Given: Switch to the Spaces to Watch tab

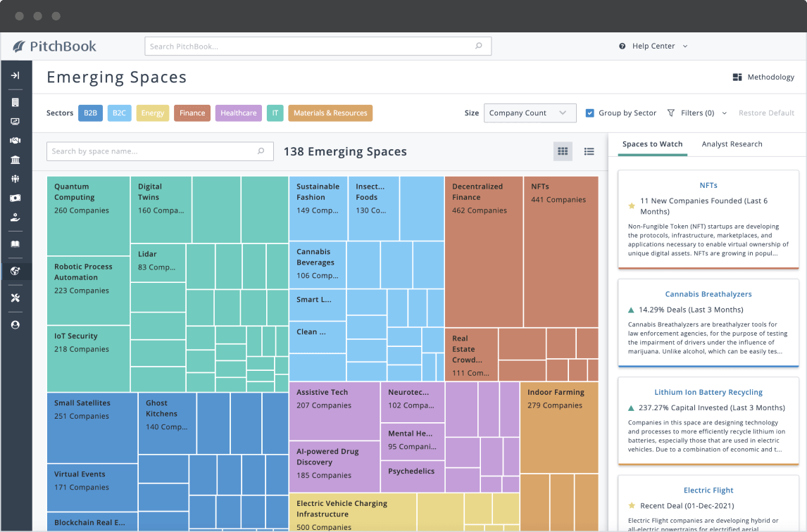Looking at the screenshot, I should [x=652, y=144].
